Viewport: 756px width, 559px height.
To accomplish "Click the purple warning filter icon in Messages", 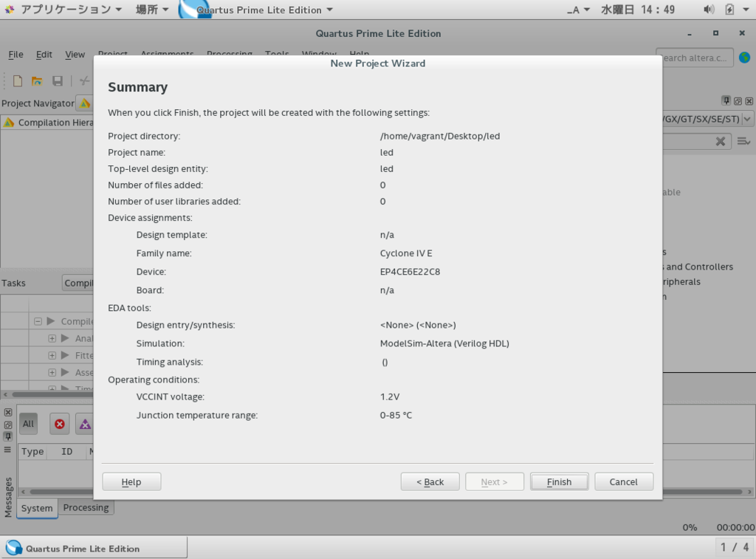I will coord(85,424).
